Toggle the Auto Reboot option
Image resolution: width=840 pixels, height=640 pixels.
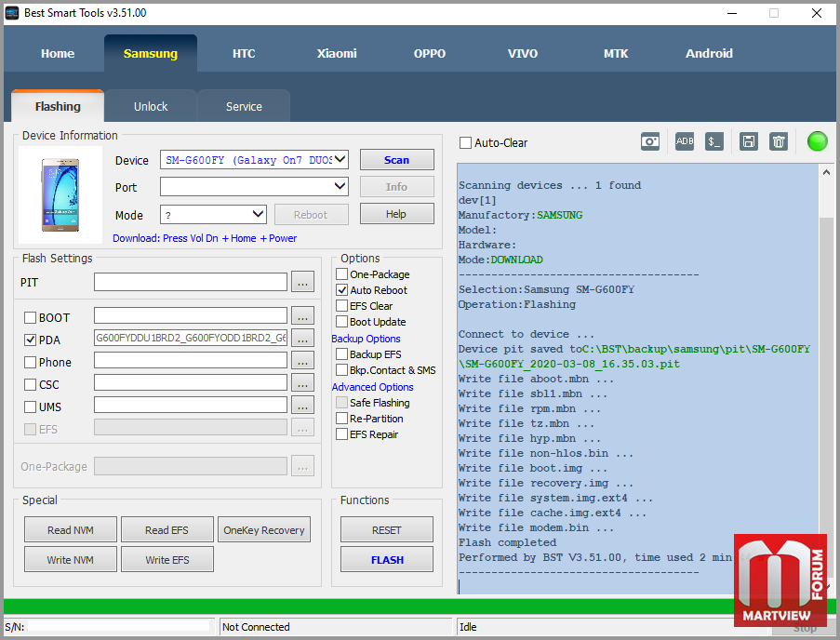pyautogui.click(x=341, y=290)
